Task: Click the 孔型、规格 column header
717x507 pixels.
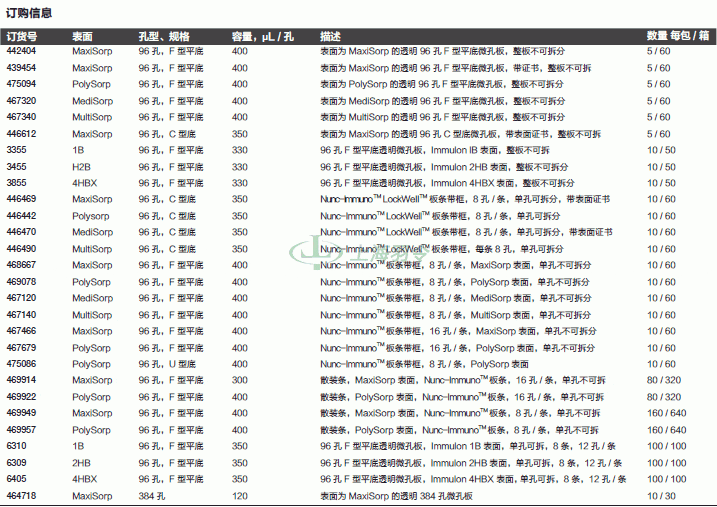Action: point(164,37)
